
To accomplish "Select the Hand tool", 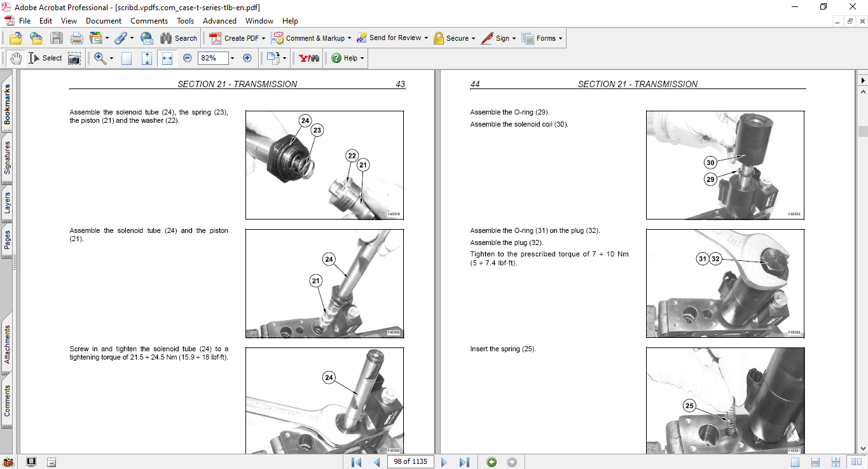I will coord(16,58).
